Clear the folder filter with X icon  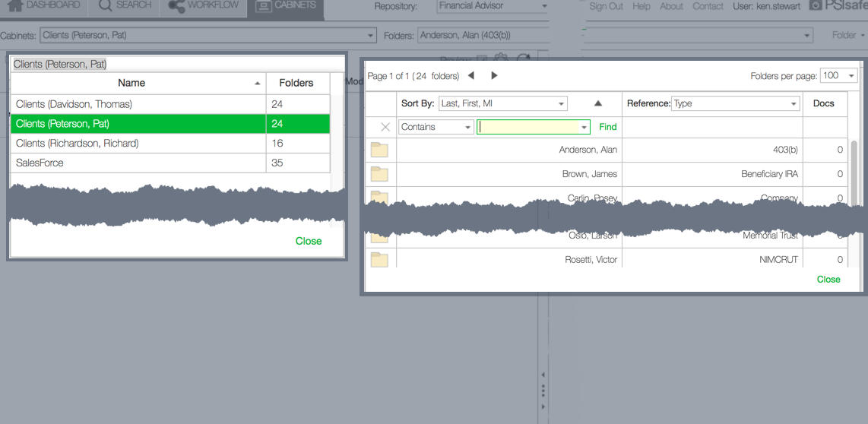385,127
